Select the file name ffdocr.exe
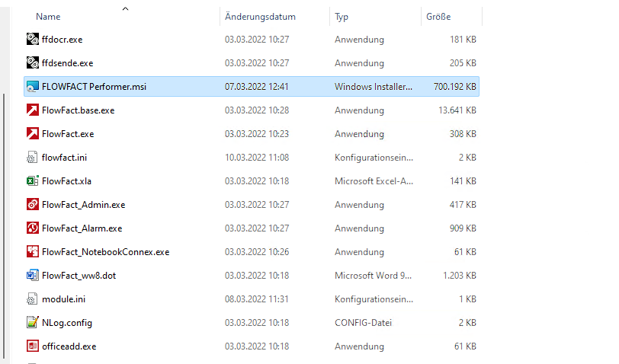The image size is (619, 364). pos(62,40)
